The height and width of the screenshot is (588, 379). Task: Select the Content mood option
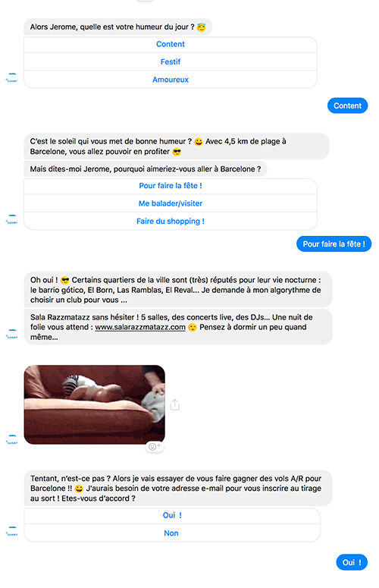click(171, 44)
